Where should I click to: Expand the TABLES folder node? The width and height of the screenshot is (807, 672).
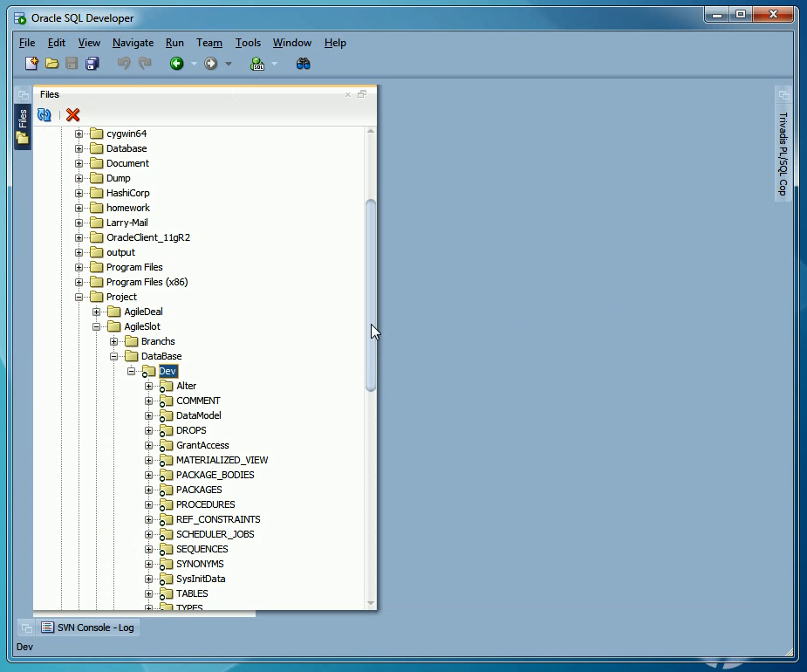pos(148,593)
